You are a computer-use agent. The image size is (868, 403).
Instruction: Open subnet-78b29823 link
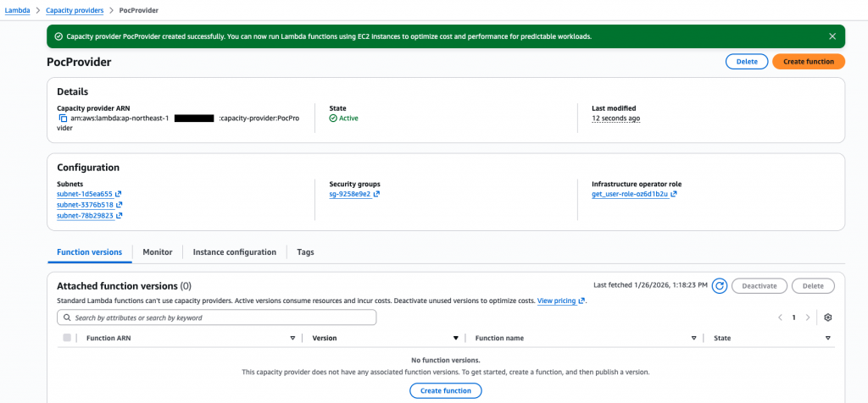coord(85,216)
